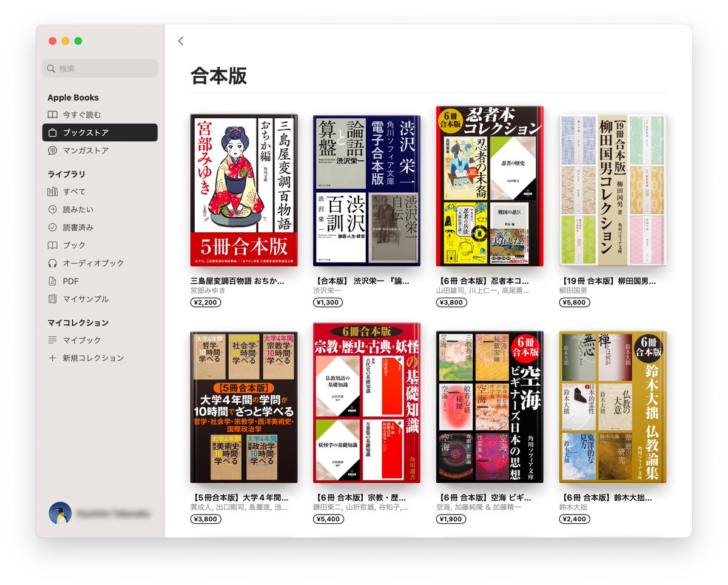The height and width of the screenshot is (585, 728).
Task: Click title 【6冊 合本版】空海 ビギ…
Action: coord(485,498)
